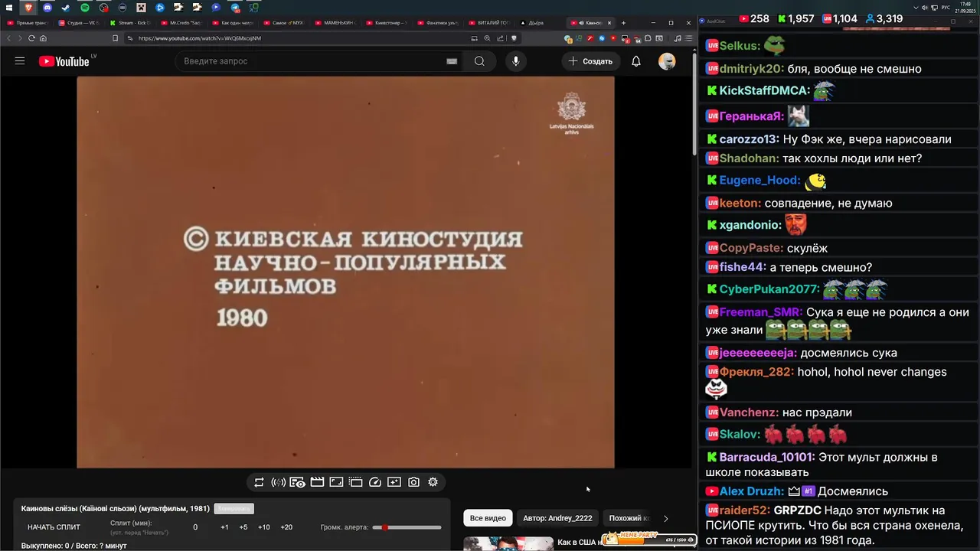Switch to the Дыра browser tab
980x551 pixels.
540,23
